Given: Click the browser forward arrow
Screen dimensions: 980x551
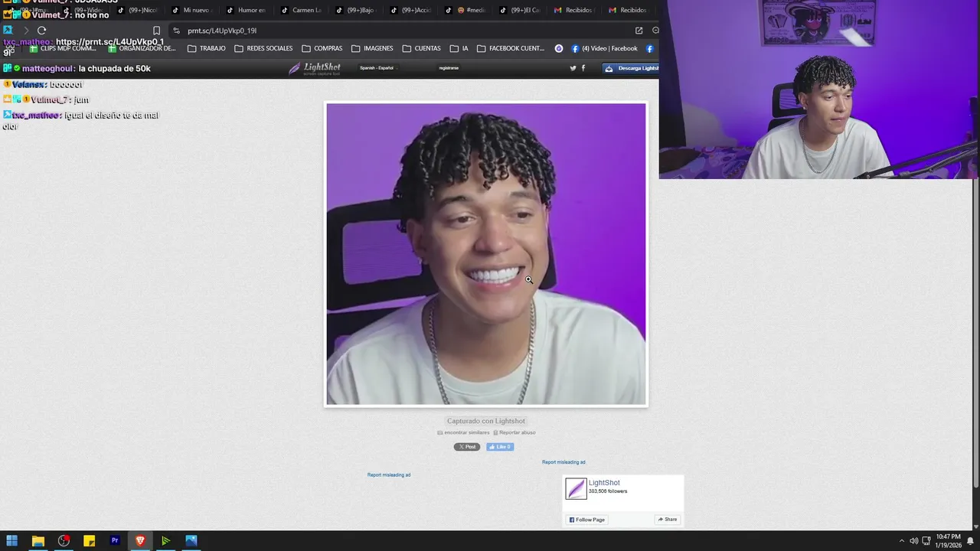Looking at the screenshot, I should point(25,31).
